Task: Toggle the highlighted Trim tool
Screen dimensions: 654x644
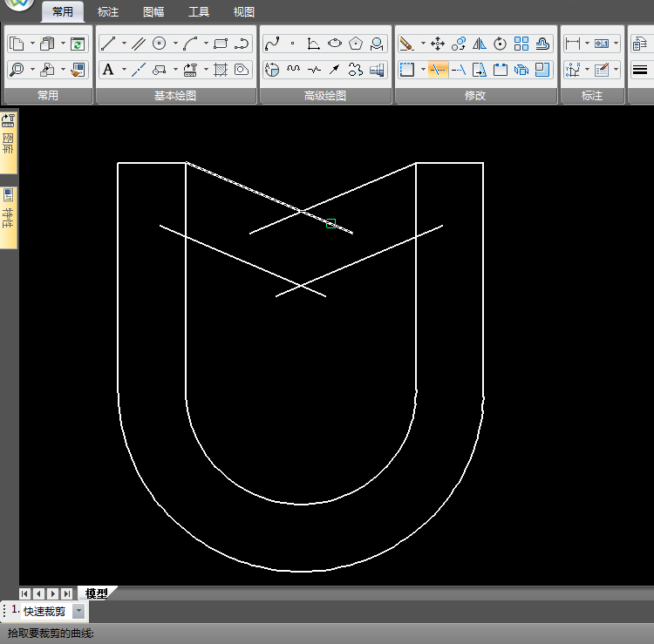Action: [x=438, y=70]
